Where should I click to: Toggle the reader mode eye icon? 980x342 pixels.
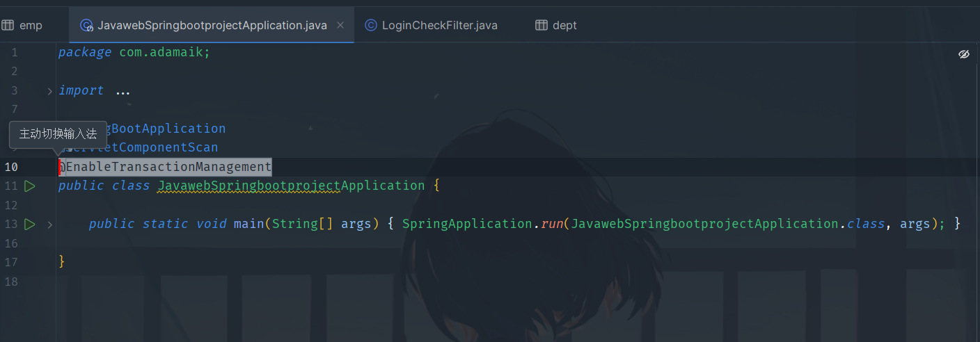(x=964, y=54)
